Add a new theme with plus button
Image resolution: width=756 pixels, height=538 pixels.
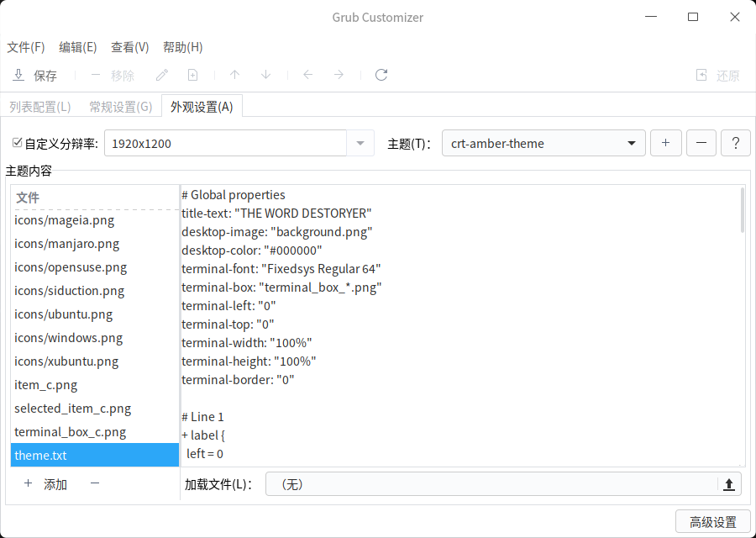[x=666, y=143]
